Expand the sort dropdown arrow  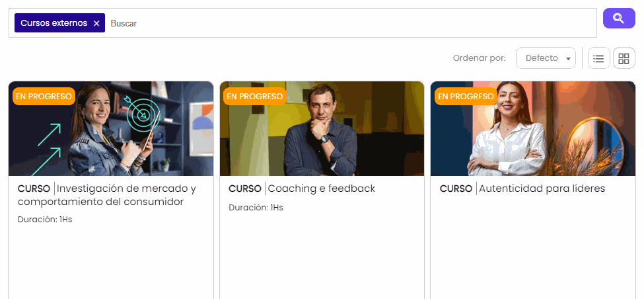(x=569, y=59)
